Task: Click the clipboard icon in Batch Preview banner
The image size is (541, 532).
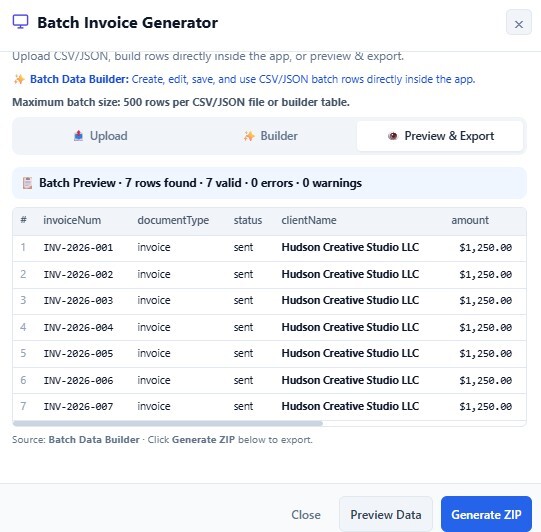Action: coord(27,183)
